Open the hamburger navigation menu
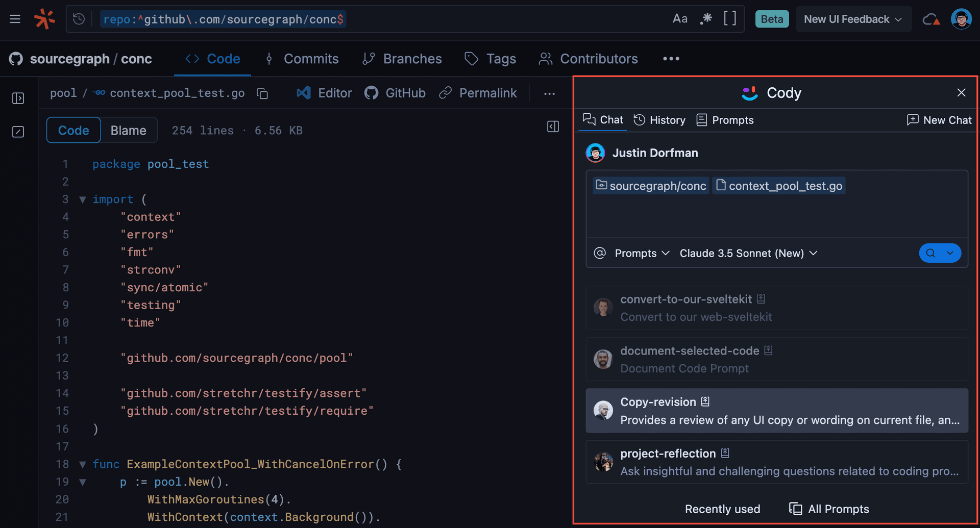Image resolution: width=980 pixels, height=528 pixels. click(x=15, y=19)
